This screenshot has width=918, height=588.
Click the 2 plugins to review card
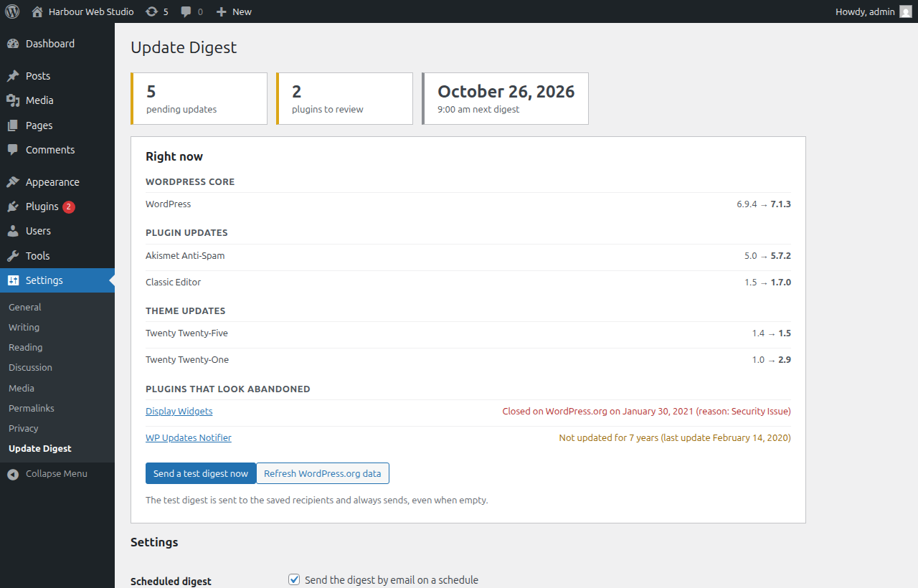click(x=345, y=98)
